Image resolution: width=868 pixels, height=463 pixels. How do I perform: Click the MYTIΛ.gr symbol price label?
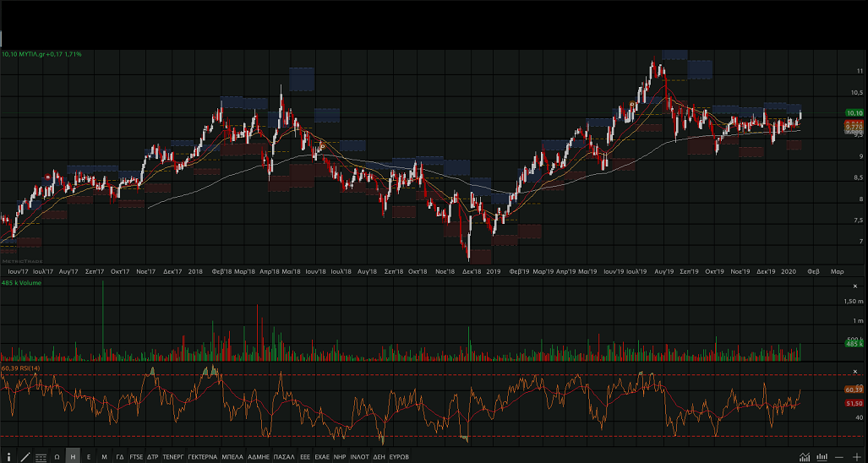pyautogui.click(x=41, y=54)
